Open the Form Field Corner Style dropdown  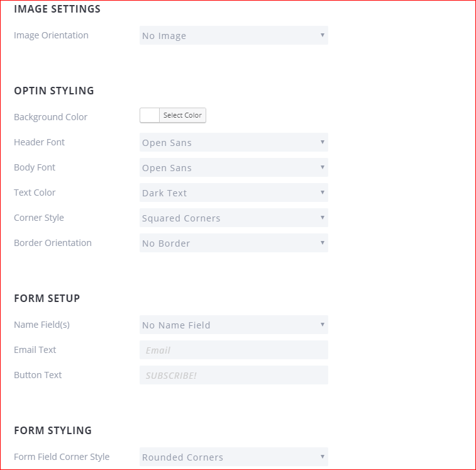233,457
